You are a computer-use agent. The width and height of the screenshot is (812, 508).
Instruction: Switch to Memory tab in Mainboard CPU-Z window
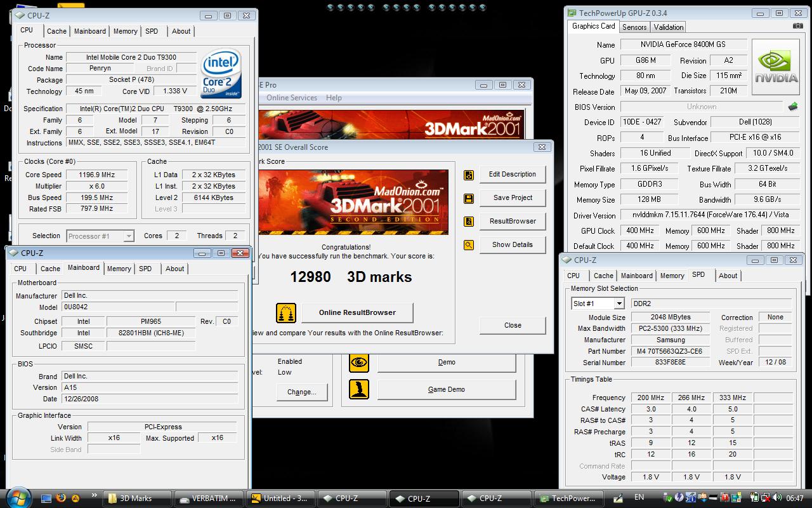[119, 269]
